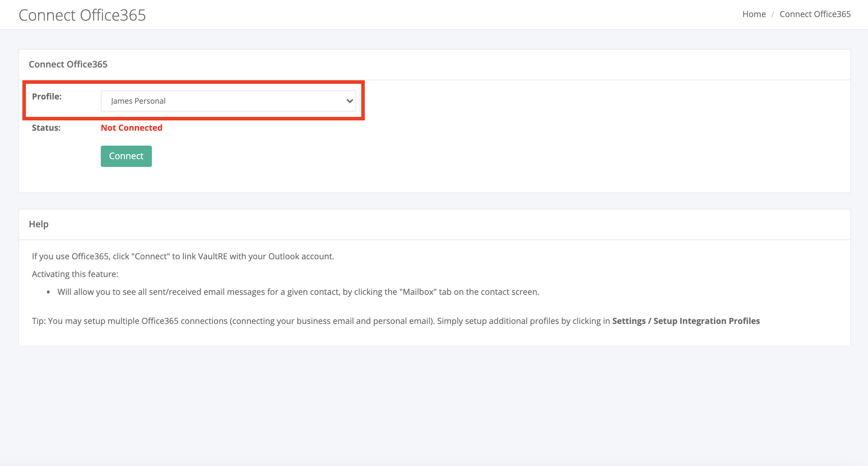868x466 pixels.
Task: Click the Not Connected status text
Action: click(132, 128)
